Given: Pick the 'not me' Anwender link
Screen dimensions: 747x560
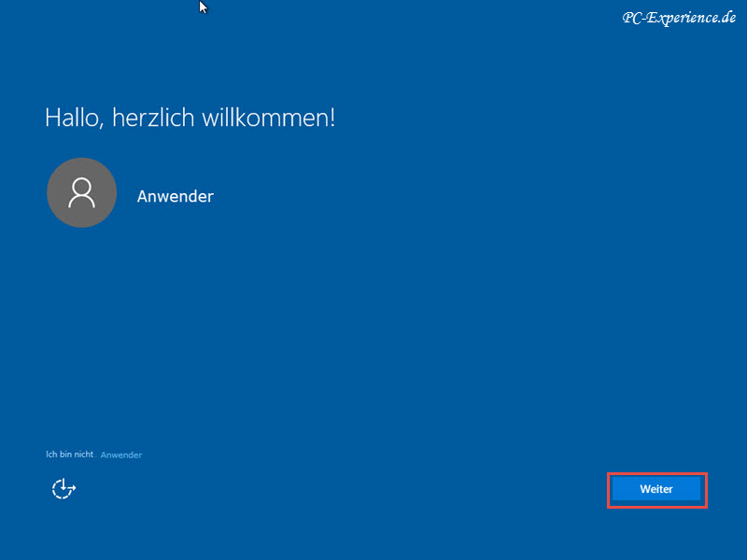Looking at the screenshot, I should (120, 455).
